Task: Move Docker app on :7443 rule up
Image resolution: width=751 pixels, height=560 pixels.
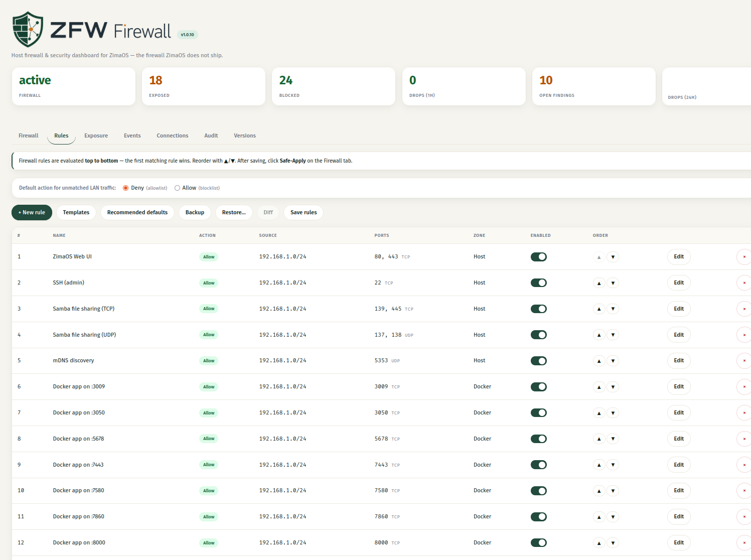Action: point(599,465)
